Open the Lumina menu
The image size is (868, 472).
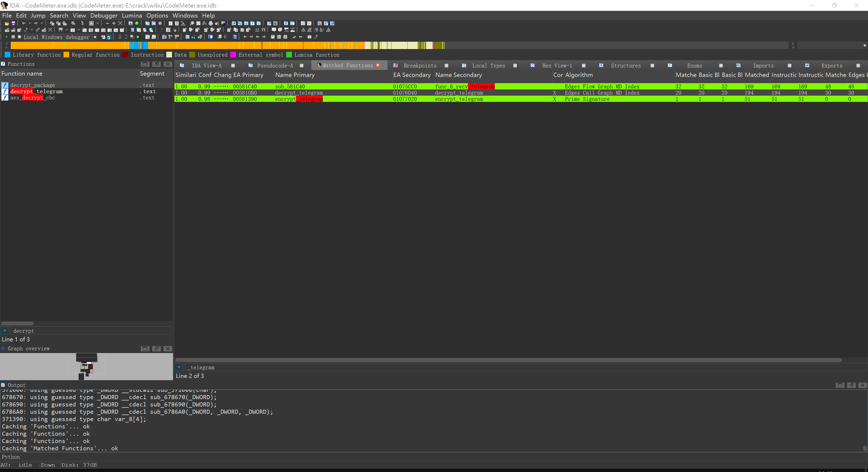click(132, 15)
